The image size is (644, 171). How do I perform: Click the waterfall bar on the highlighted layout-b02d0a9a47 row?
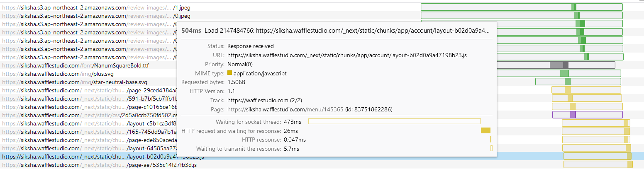(598, 156)
